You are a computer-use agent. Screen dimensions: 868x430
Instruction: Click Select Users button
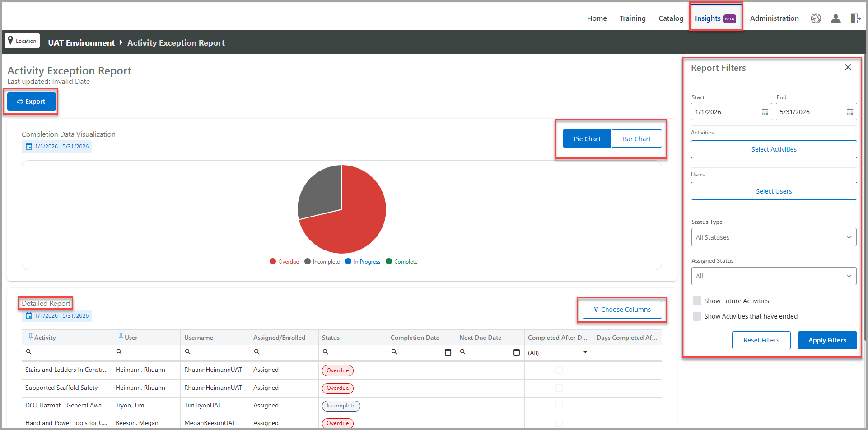[x=774, y=191]
